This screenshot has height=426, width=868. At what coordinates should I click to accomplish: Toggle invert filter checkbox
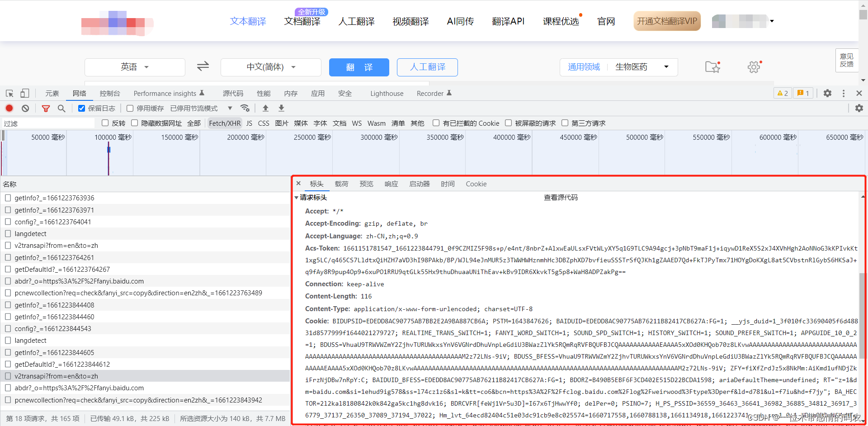pos(105,123)
